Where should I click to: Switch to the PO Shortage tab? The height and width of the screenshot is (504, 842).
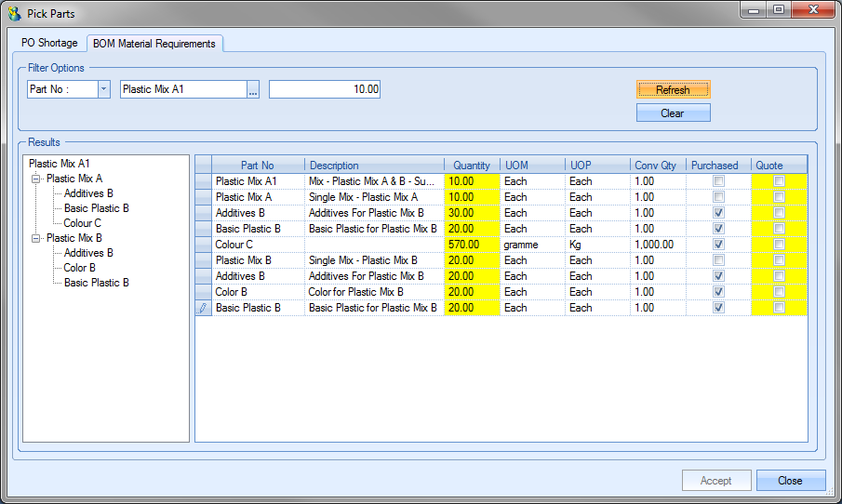(x=49, y=43)
